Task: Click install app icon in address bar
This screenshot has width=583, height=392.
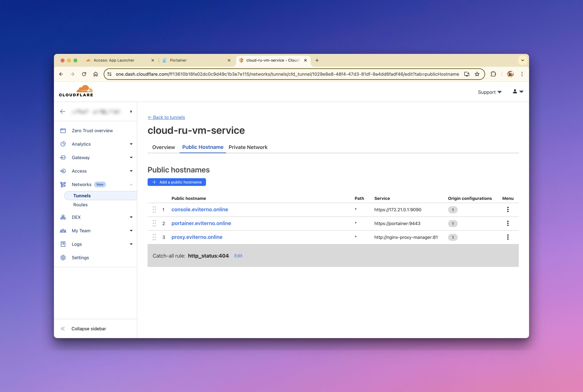Action: [467, 74]
